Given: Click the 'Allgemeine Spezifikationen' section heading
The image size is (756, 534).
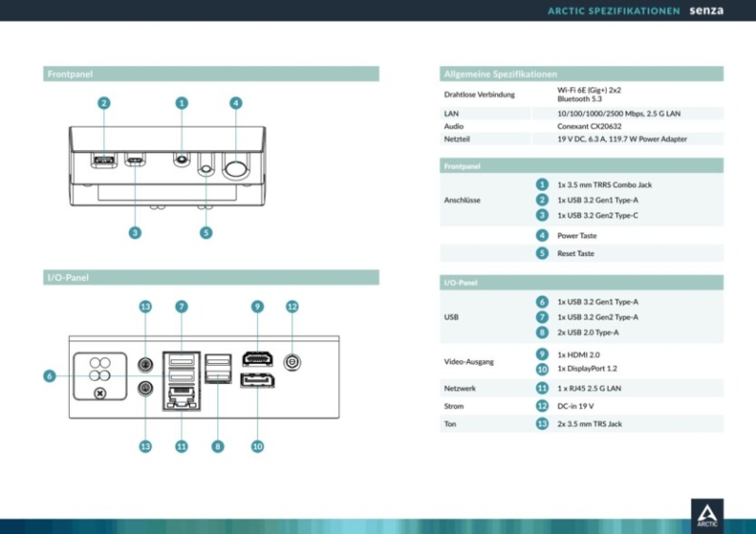Looking at the screenshot, I should [x=501, y=74].
